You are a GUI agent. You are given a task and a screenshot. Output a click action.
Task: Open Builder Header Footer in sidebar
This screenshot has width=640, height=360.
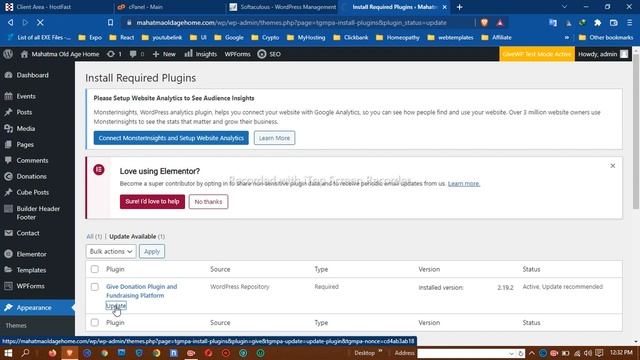tap(38, 213)
